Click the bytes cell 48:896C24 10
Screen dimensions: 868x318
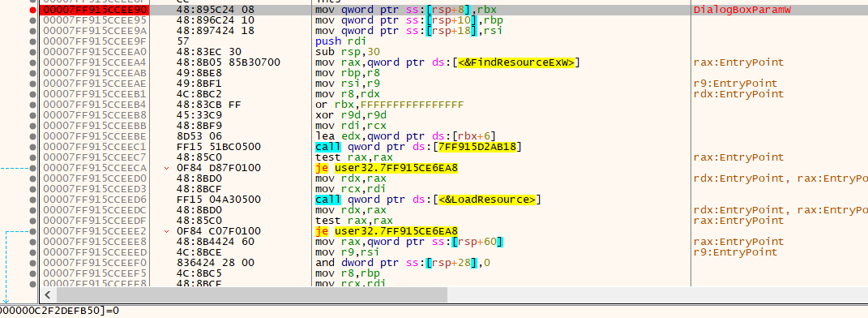coord(216,20)
